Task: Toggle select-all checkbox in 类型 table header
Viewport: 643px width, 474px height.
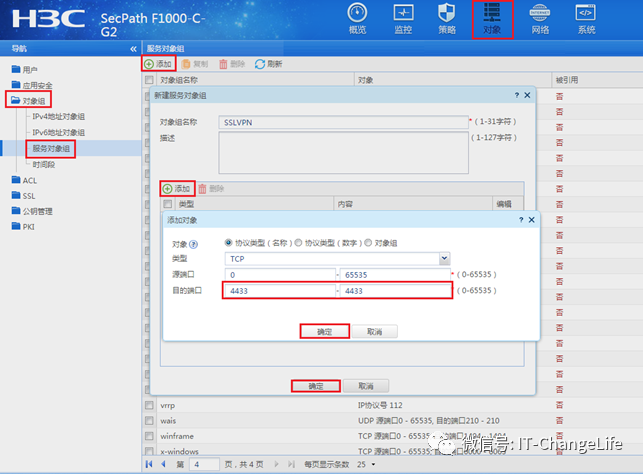Action: [168, 204]
